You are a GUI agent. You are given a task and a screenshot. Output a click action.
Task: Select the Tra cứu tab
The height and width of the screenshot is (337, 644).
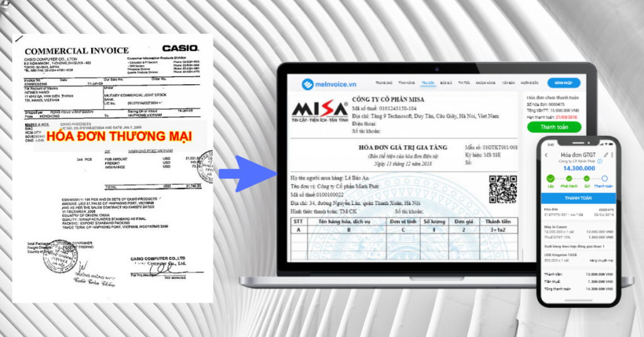click(x=428, y=83)
